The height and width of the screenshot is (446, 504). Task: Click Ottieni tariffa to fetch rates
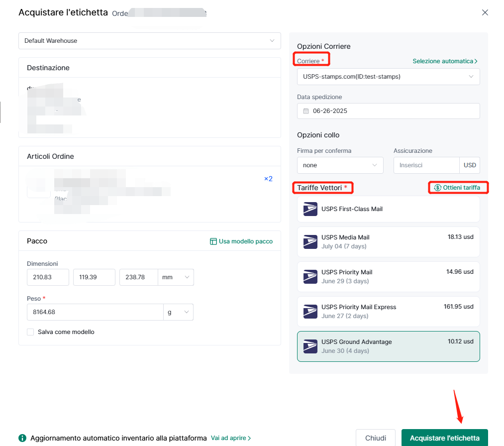457,188
